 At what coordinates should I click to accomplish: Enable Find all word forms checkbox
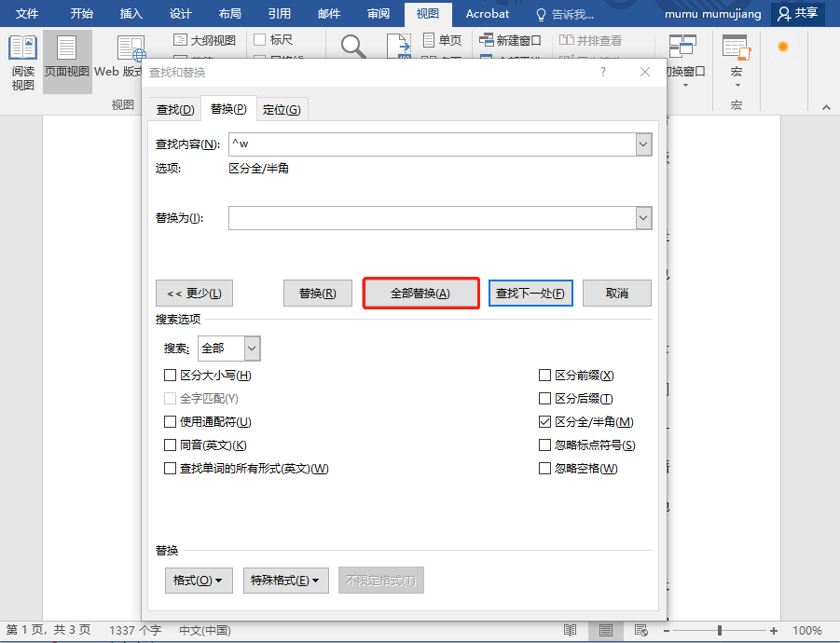[170, 469]
